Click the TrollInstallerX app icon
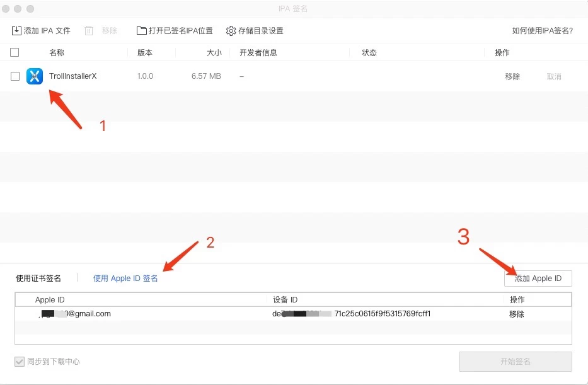The height and width of the screenshot is (385, 588). 35,76
